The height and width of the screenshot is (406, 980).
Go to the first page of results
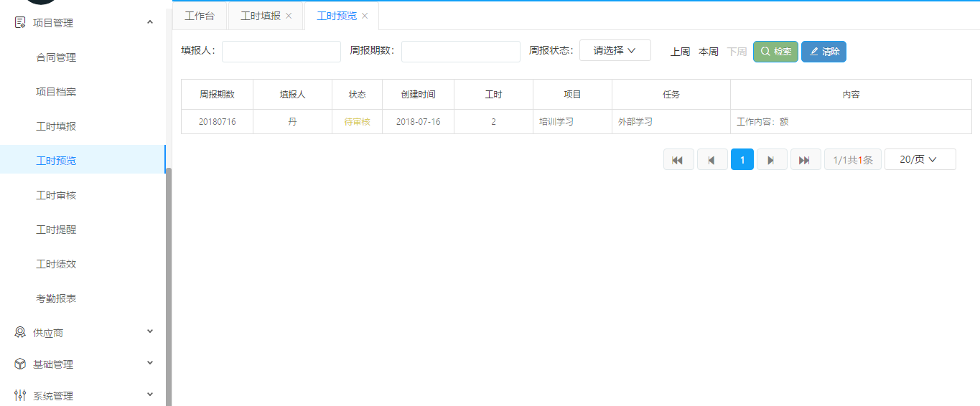678,159
